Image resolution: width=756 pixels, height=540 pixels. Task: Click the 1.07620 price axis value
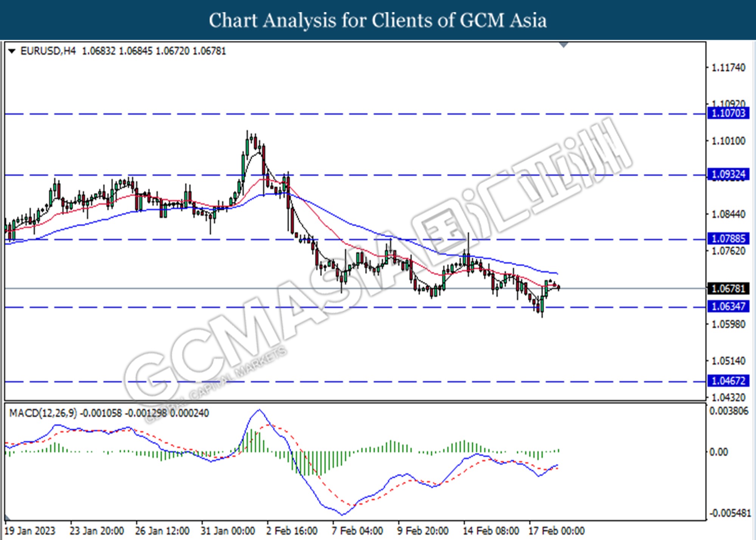pos(728,251)
